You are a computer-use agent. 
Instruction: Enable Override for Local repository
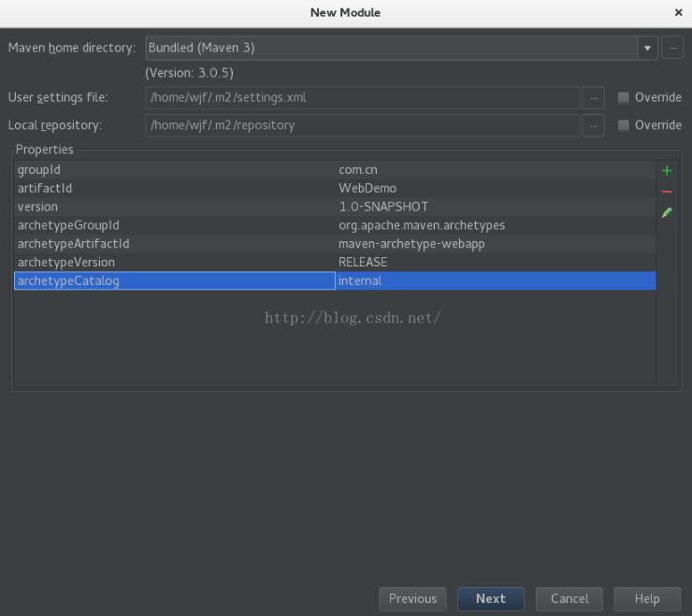(623, 125)
